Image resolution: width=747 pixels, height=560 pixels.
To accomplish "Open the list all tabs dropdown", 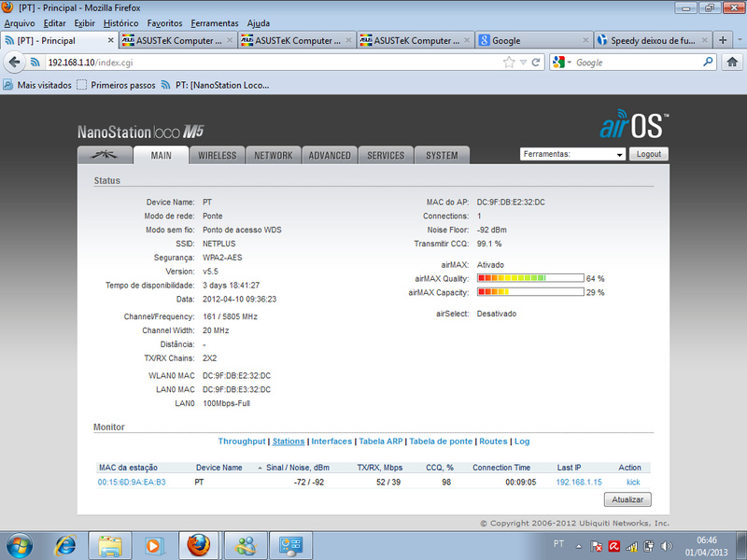I will 740,40.
